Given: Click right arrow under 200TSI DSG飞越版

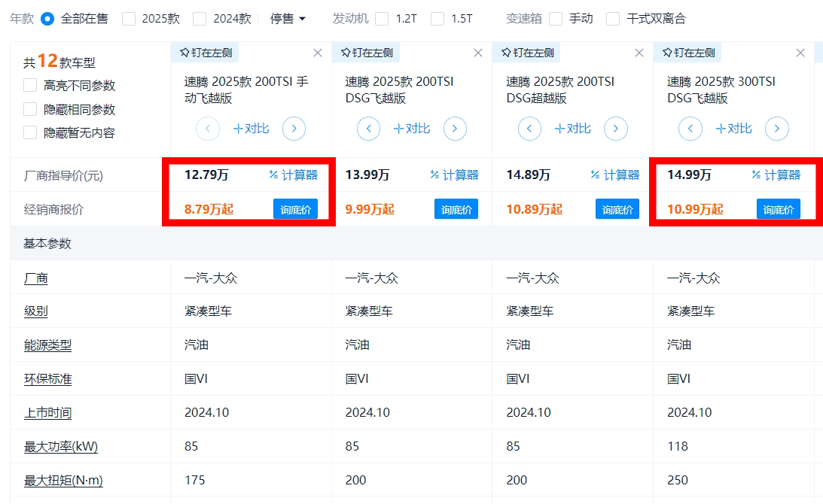Looking at the screenshot, I should [x=455, y=129].
